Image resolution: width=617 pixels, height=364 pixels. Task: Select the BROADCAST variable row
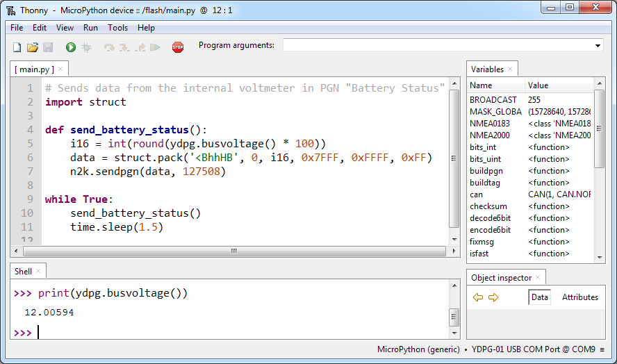tap(530, 99)
